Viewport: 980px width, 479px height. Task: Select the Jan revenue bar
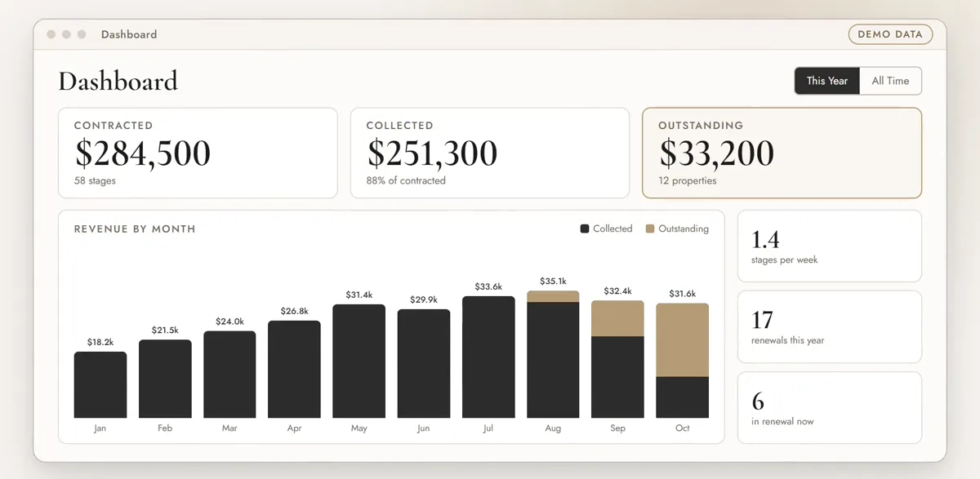[100, 385]
